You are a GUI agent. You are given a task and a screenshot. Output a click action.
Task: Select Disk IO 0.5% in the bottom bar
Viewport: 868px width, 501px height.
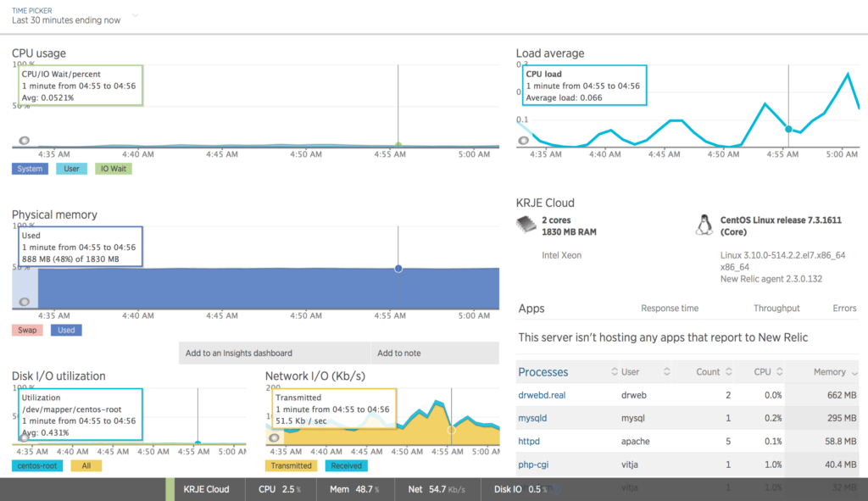point(520,489)
